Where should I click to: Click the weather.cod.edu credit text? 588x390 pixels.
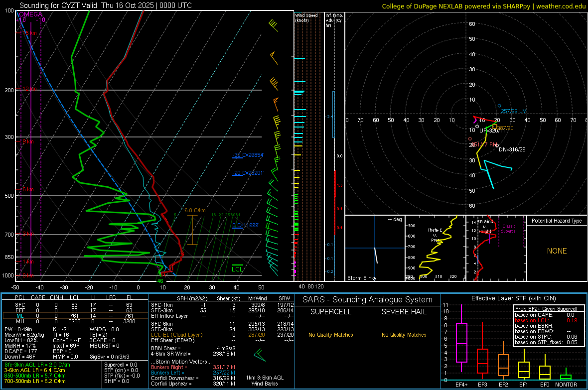coord(561,6)
